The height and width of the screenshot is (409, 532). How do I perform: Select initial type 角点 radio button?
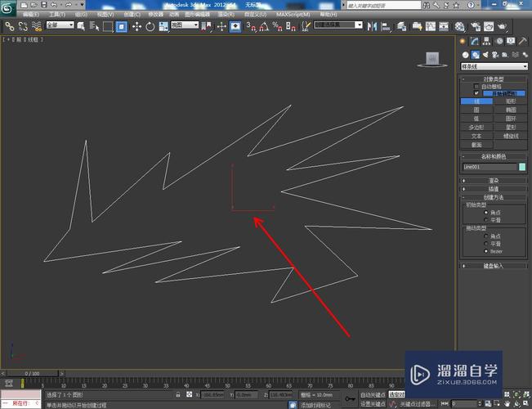486,213
